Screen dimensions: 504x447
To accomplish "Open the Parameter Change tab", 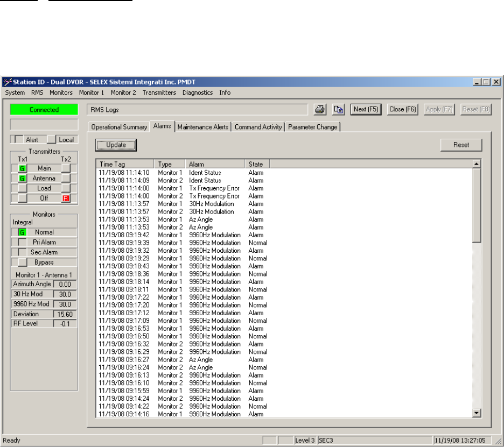I will pos(312,127).
